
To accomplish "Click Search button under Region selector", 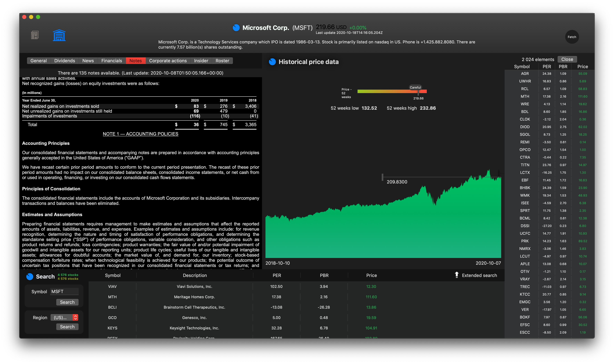I will pos(67,327).
